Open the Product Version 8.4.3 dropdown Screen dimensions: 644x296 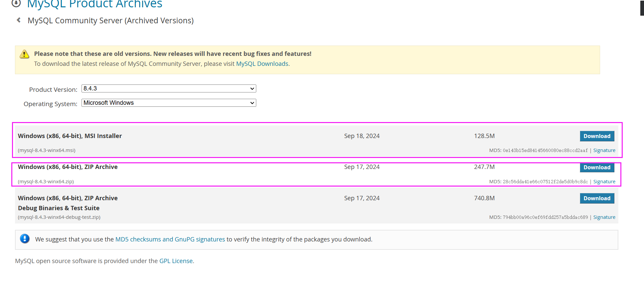pos(169,88)
